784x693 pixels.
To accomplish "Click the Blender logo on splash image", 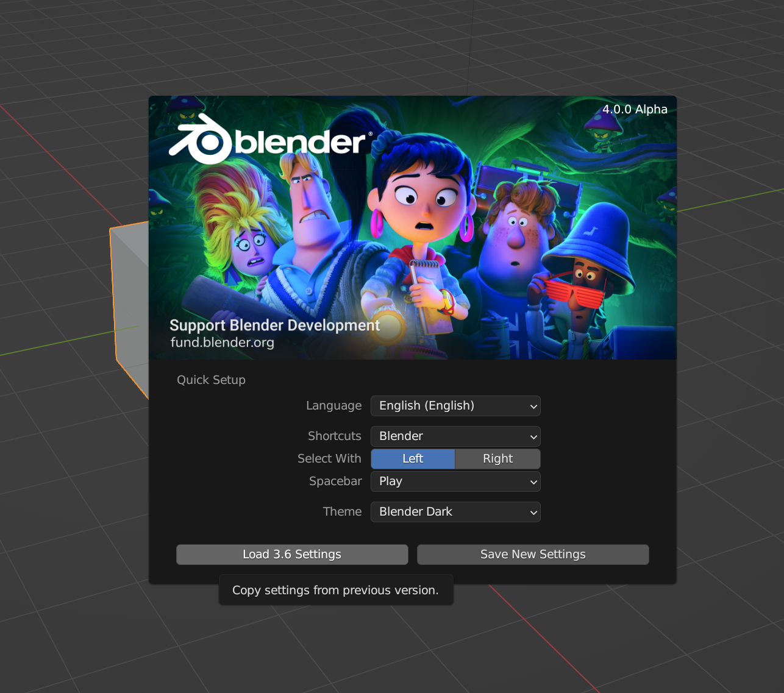I will coord(270,140).
